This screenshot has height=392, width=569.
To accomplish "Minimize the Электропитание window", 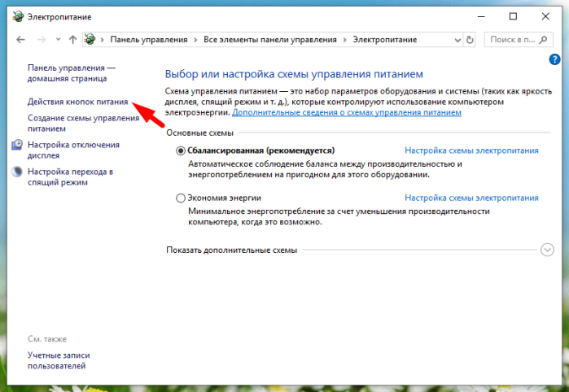I will [481, 17].
